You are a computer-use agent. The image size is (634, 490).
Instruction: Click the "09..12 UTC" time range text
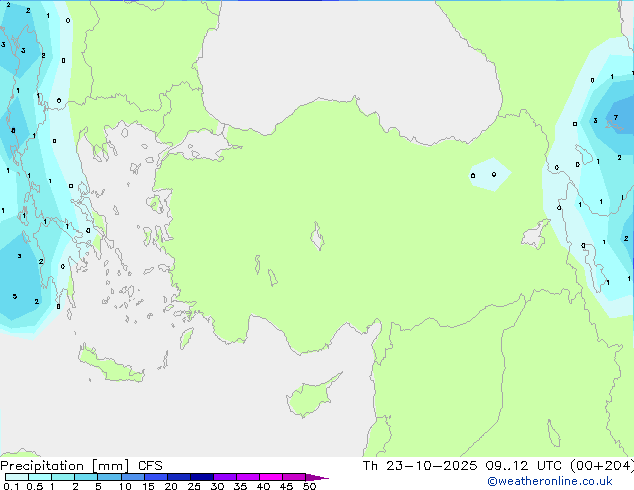(523, 466)
